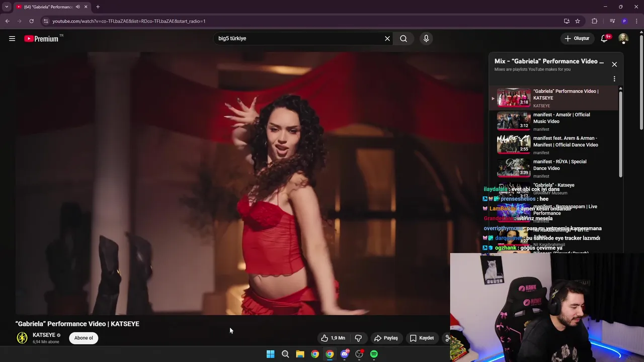The width and height of the screenshot is (644, 362).
Task: Open the Mix playlist three-dot options
Action: point(614,79)
